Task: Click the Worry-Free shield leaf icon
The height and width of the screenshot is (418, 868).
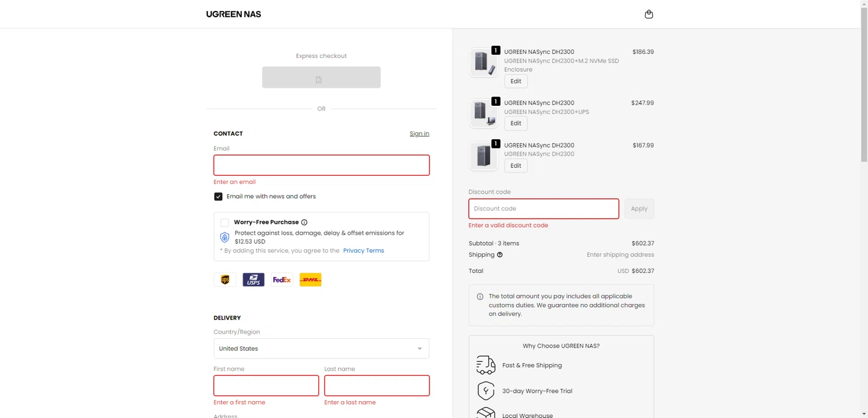Action: coord(225,238)
